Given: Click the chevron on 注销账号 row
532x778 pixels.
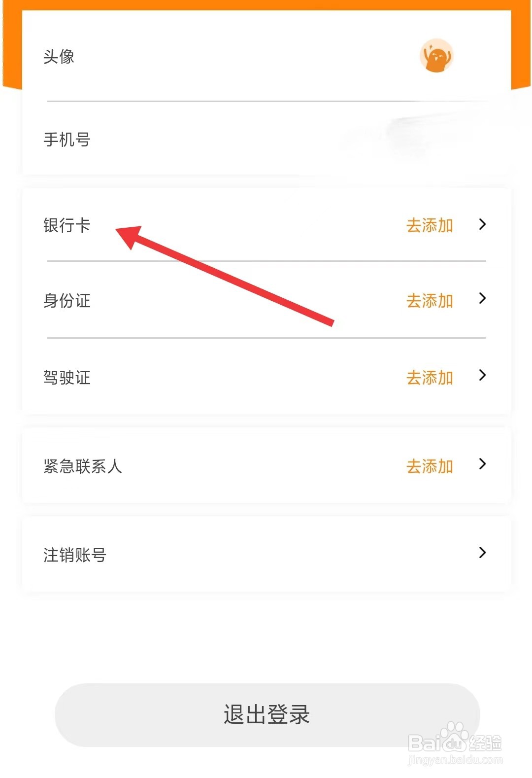Looking at the screenshot, I should click(x=482, y=553).
